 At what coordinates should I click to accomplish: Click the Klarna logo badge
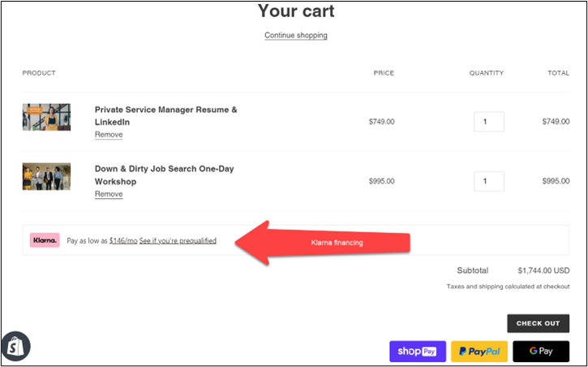pos(45,240)
